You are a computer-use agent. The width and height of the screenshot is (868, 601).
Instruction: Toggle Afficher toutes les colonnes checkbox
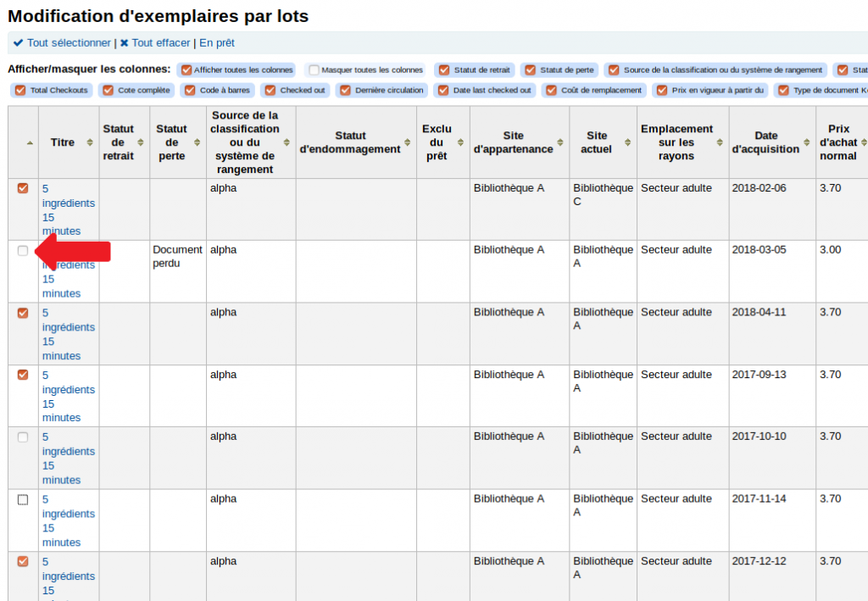(186, 70)
